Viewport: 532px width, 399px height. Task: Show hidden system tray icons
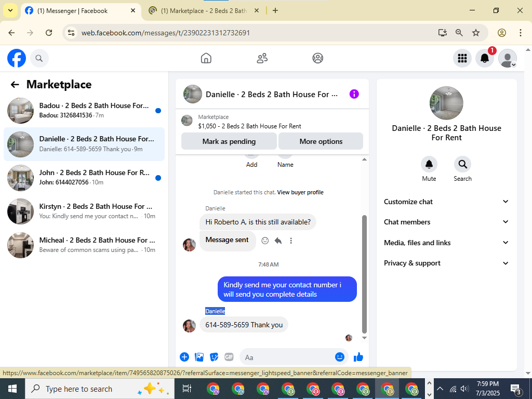(440, 389)
